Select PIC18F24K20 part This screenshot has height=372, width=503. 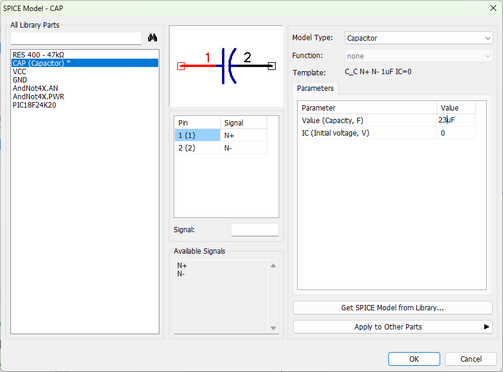(x=85, y=105)
